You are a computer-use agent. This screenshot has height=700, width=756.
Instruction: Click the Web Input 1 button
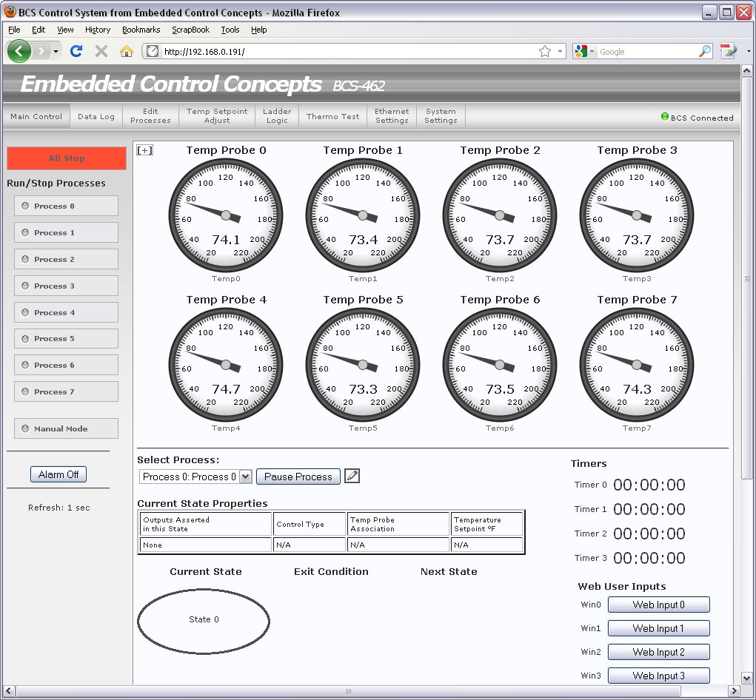click(658, 628)
